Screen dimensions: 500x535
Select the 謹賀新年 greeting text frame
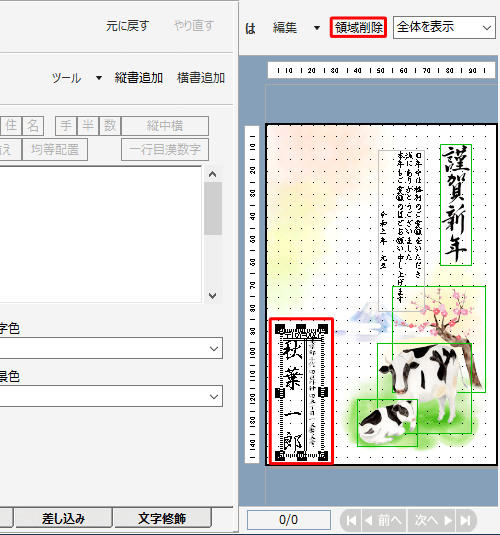(x=456, y=205)
